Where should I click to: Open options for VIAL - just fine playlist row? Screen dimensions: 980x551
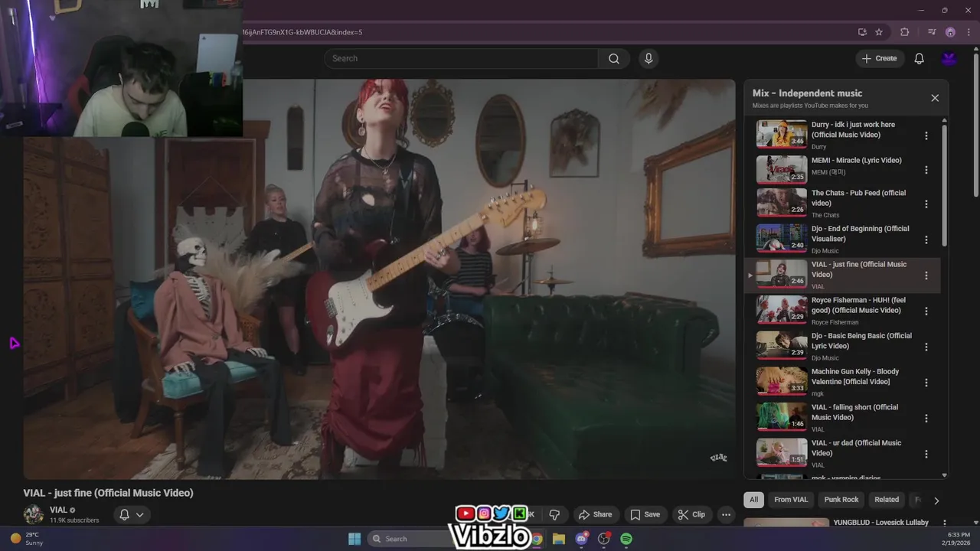pos(926,275)
